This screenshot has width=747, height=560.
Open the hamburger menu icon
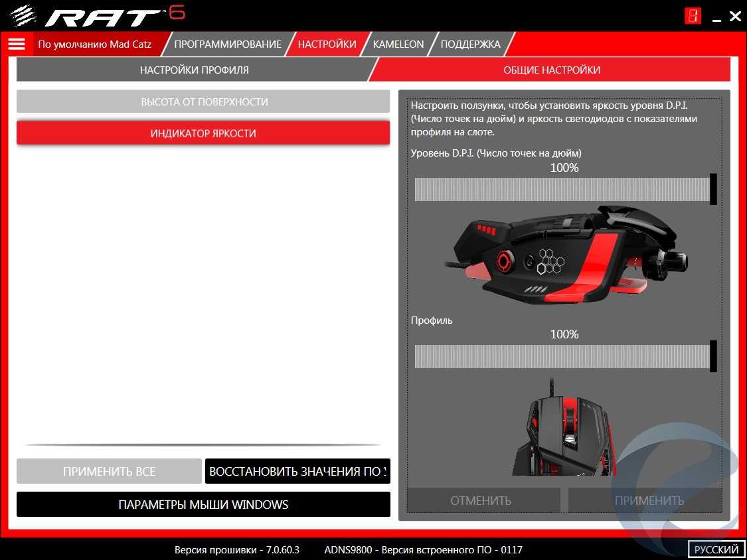tap(17, 44)
